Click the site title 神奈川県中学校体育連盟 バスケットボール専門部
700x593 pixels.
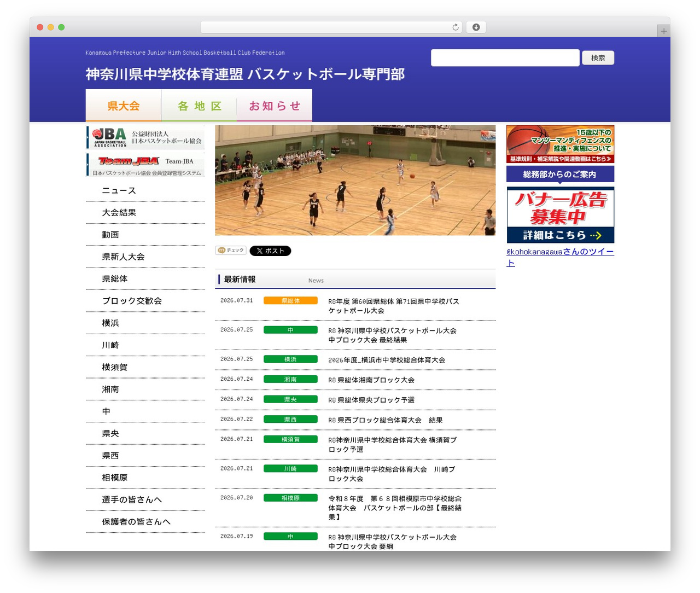[245, 74]
